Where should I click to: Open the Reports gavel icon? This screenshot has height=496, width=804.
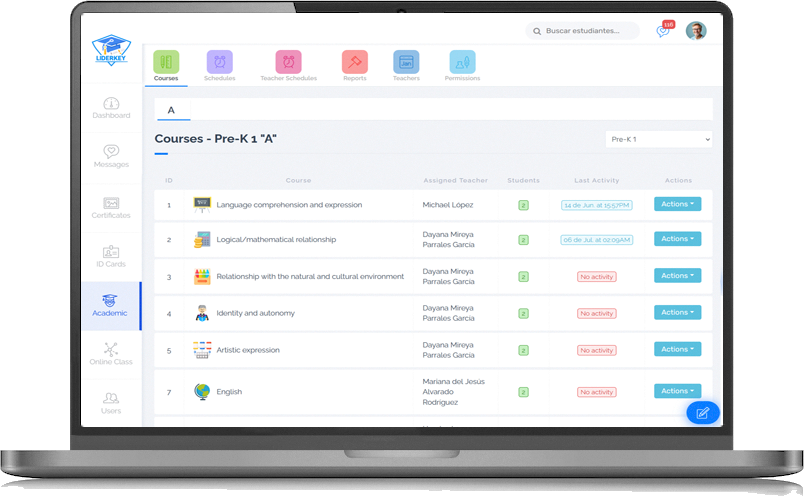point(355,62)
